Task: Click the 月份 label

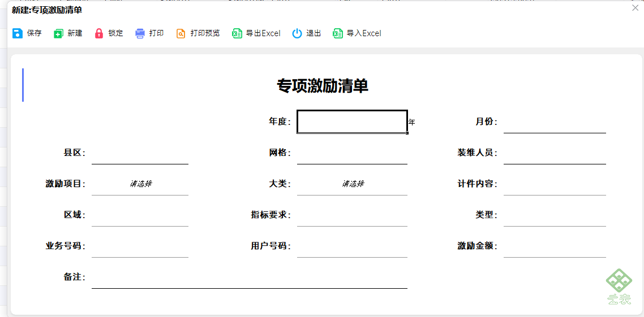Action: point(487,122)
